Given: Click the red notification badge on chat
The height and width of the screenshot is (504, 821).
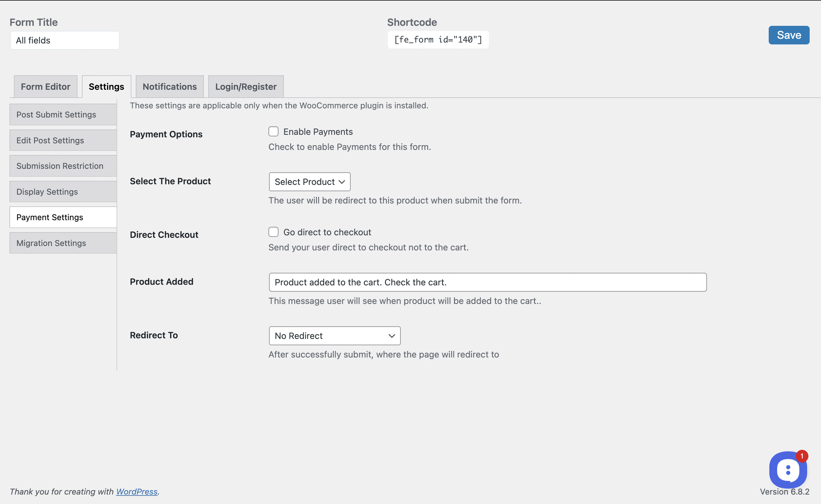Looking at the screenshot, I should [802, 456].
